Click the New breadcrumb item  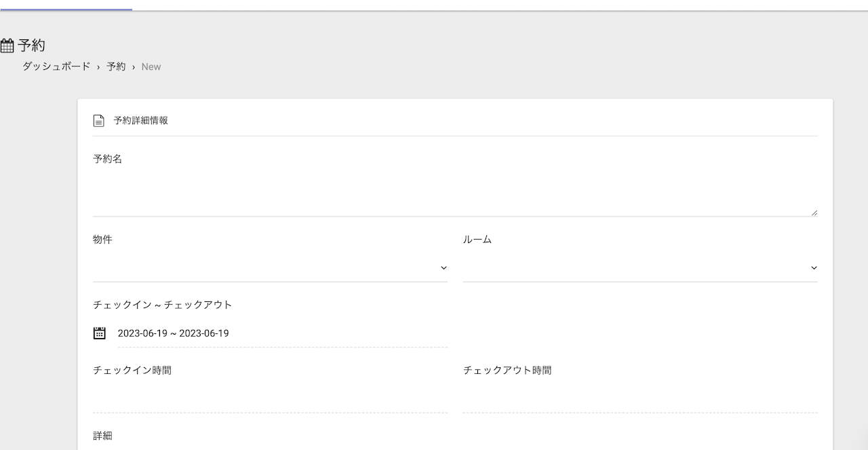151,67
